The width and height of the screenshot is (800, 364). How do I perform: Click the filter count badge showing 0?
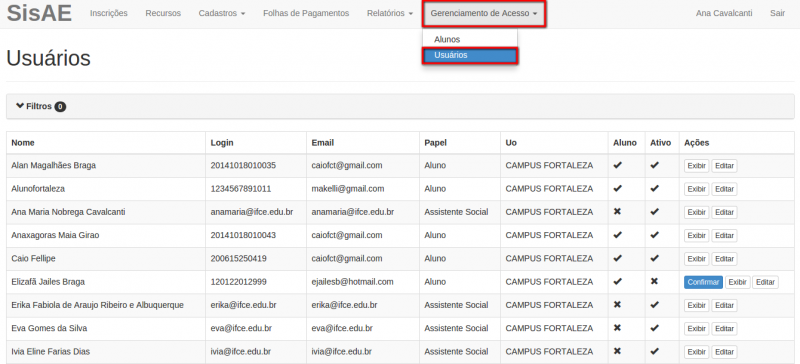[x=60, y=107]
